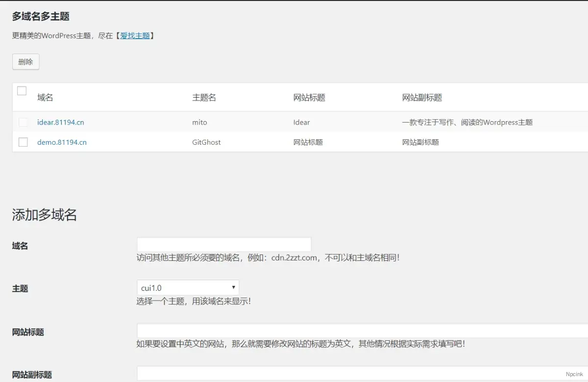Click the 主题 form label
Image resolution: width=588 pixels, height=382 pixels.
click(20, 289)
